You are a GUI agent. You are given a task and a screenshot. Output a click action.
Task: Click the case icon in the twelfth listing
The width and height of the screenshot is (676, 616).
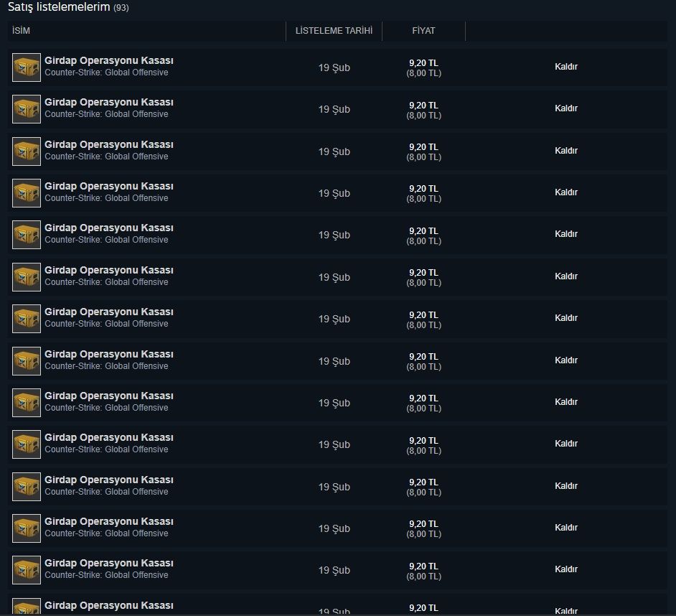[27, 528]
